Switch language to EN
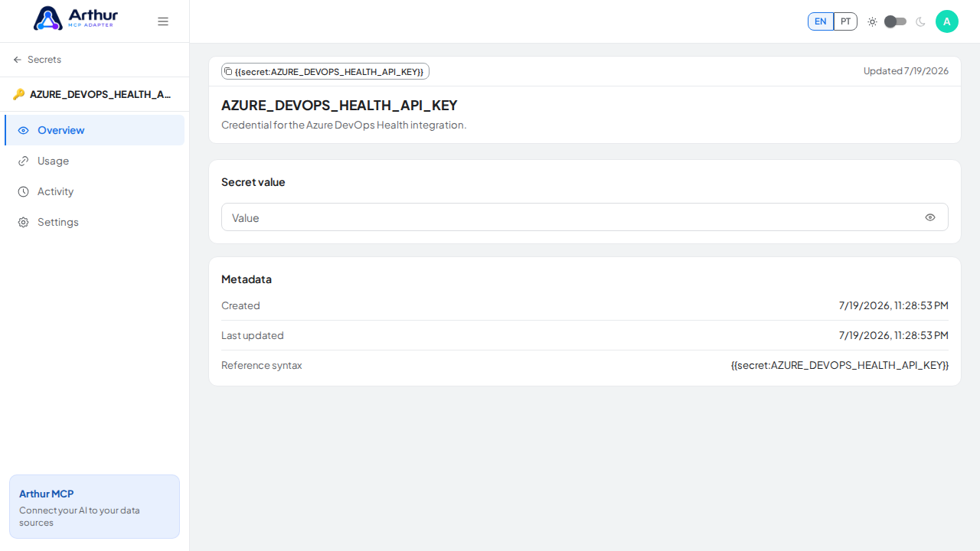Viewport: 980px width, 551px height. [x=821, y=21]
